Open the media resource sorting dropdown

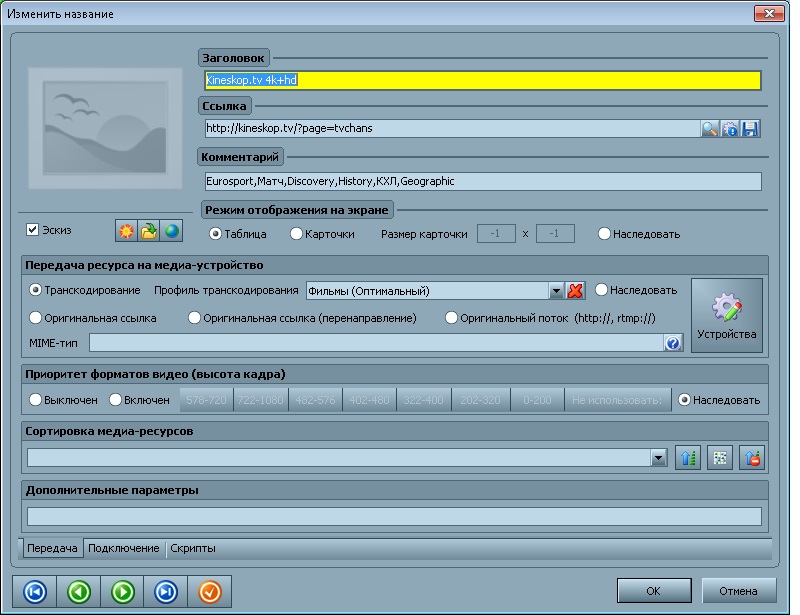point(658,458)
